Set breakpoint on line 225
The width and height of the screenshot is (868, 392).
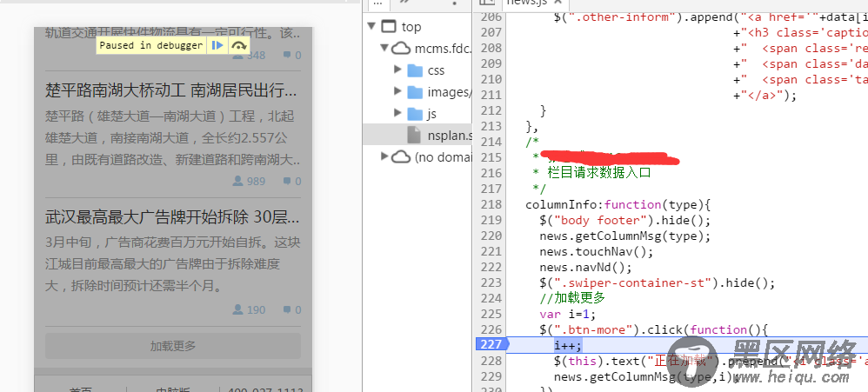click(490, 314)
